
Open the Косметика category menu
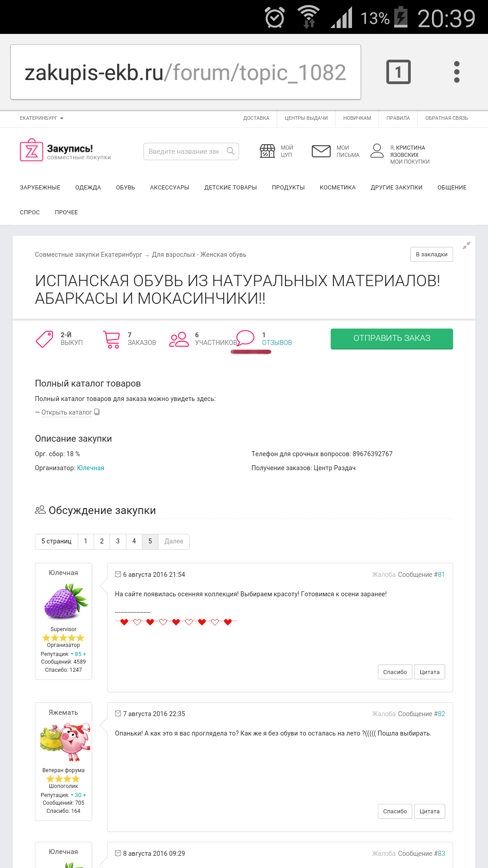(x=338, y=188)
